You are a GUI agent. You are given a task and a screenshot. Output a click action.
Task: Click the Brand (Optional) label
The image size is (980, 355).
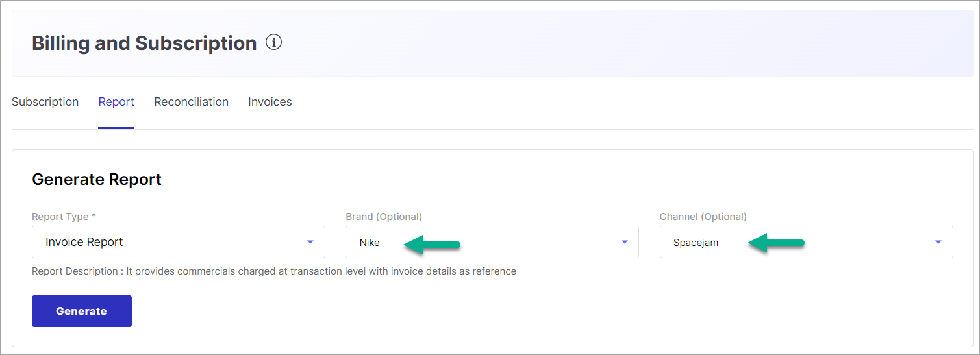[x=384, y=217]
